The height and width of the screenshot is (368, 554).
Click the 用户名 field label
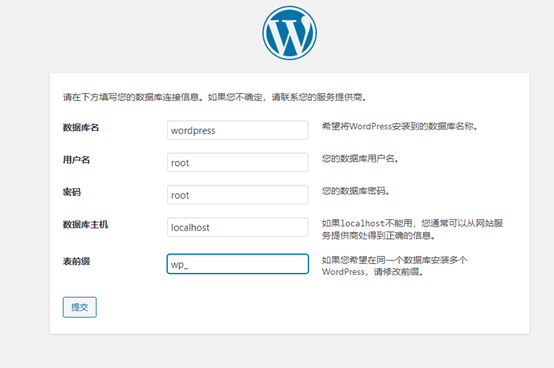[76, 160]
